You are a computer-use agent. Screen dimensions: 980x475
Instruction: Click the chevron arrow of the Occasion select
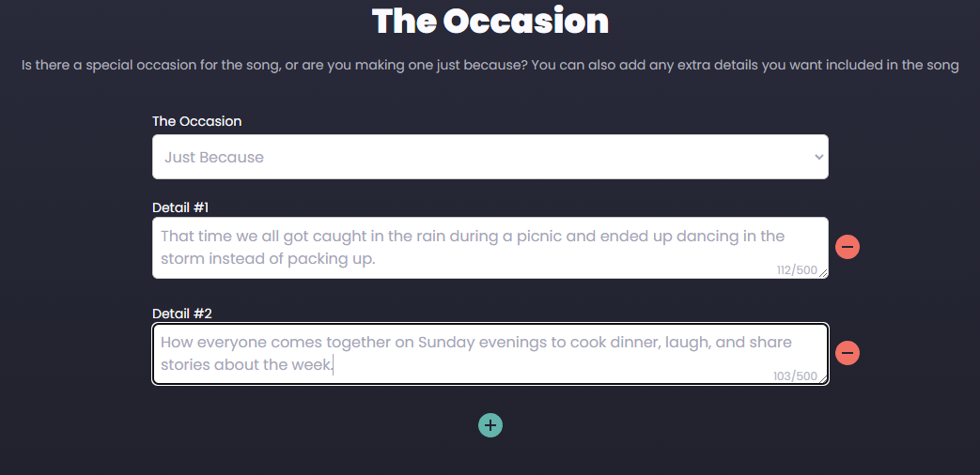[817, 157]
